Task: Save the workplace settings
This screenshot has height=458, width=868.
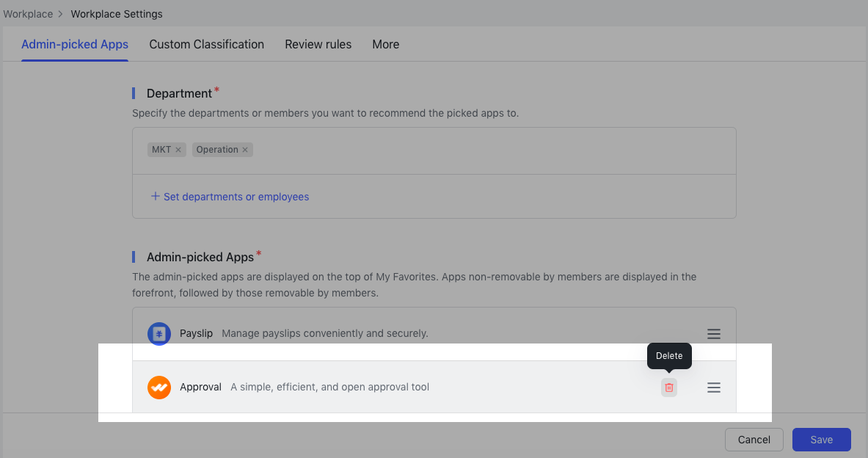Action: [821, 439]
